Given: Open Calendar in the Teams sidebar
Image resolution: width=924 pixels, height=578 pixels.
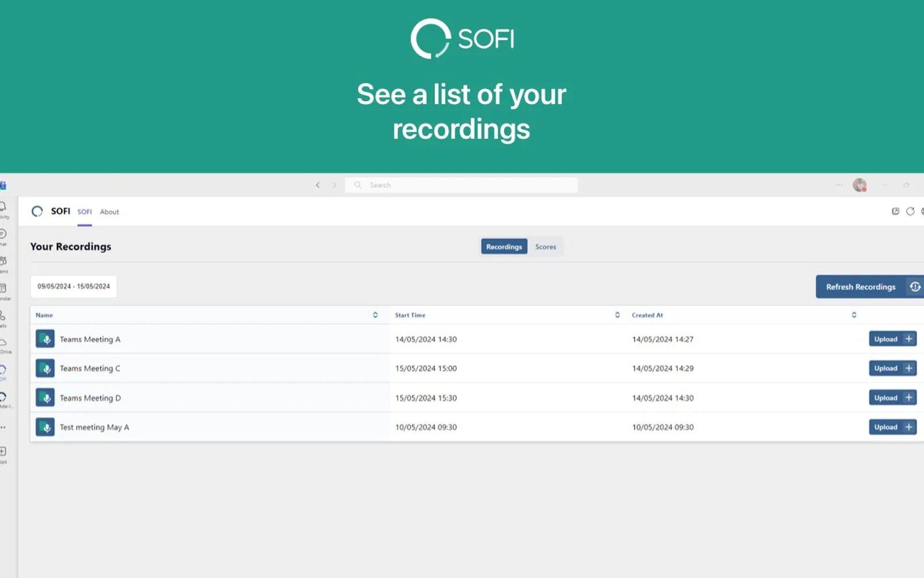Looking at the screenshot, I should click(x=3, y=291).
